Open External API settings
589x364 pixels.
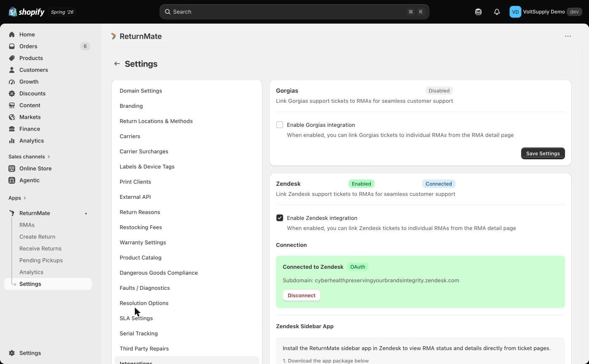pos(135,197)
